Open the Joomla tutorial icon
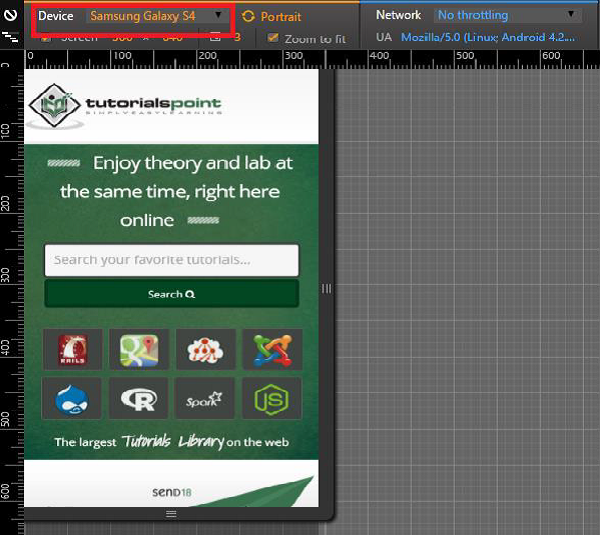 tap(272, 350)
